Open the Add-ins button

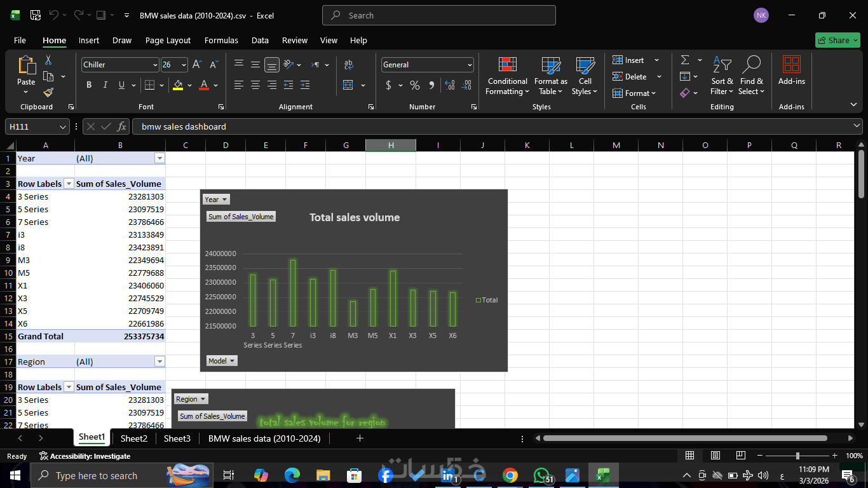792,70
